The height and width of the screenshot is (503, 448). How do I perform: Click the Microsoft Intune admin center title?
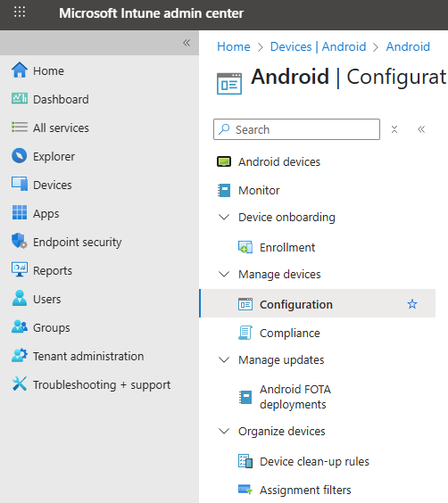coord(151,13)
